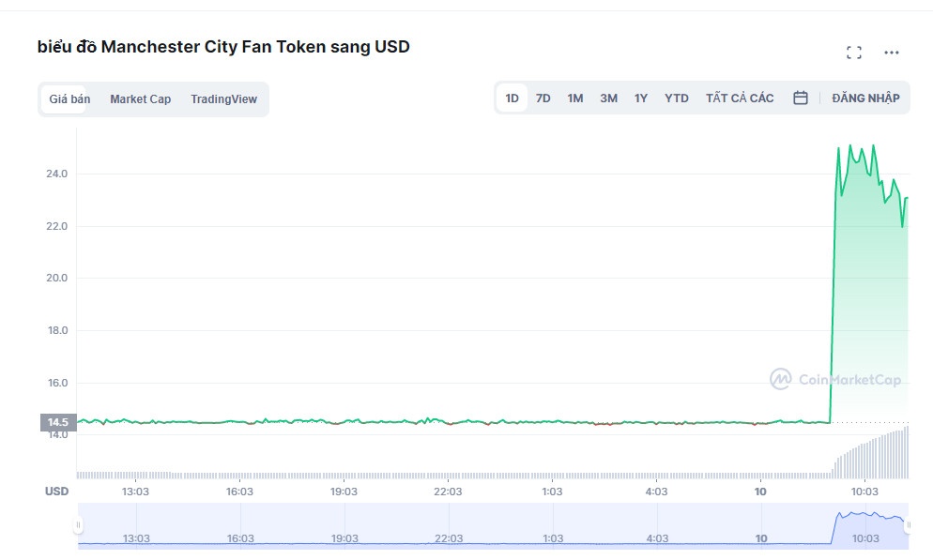Click the price spike peak on chart

850,146
